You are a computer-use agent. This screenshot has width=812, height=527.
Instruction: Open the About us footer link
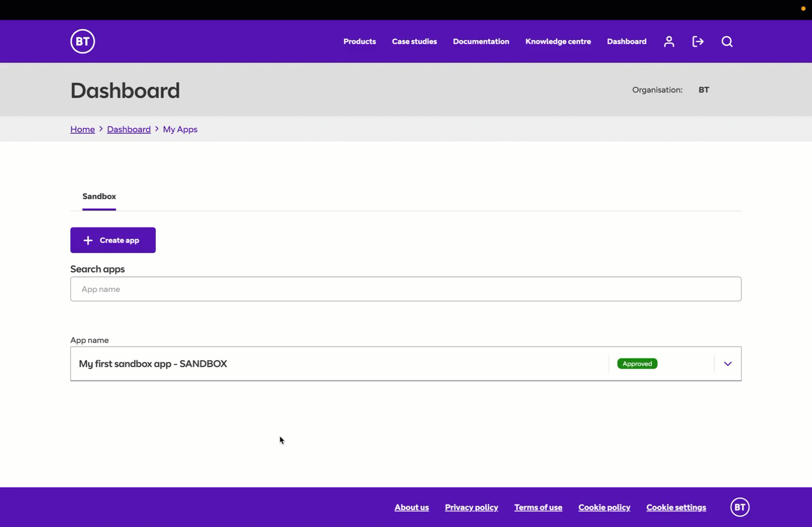click(x=412, y=507)
